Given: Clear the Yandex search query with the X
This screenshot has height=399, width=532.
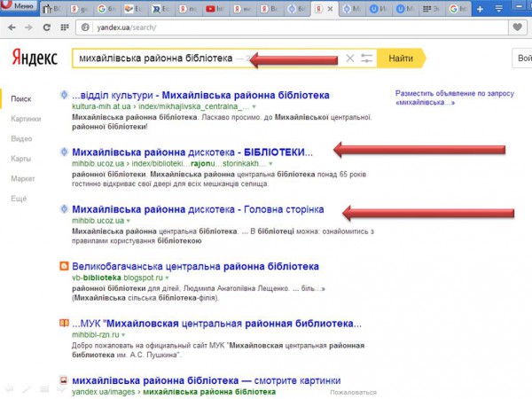Looking at the screenshot, I should pos(350,59).
